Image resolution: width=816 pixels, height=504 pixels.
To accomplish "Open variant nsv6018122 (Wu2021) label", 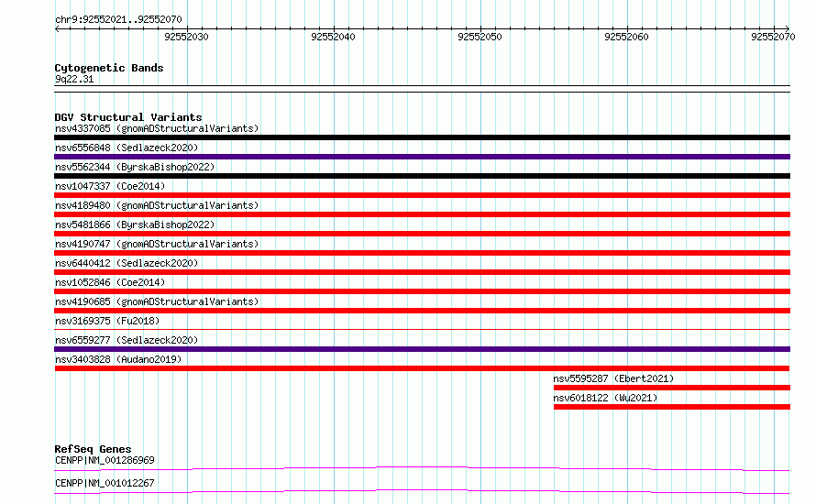I will tap(605, 398).
